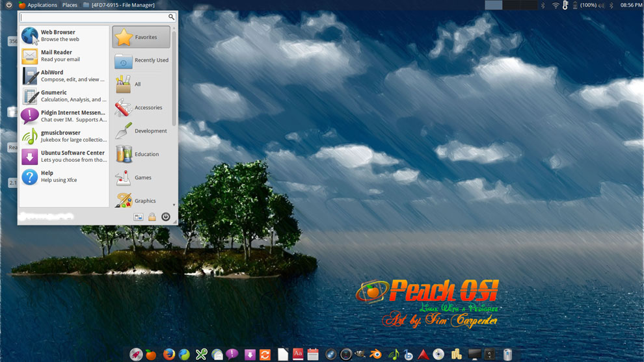The width and height of the screenshot is (644, 362).
Task: Click the safe vault dock icon
Action: [490, 354]
